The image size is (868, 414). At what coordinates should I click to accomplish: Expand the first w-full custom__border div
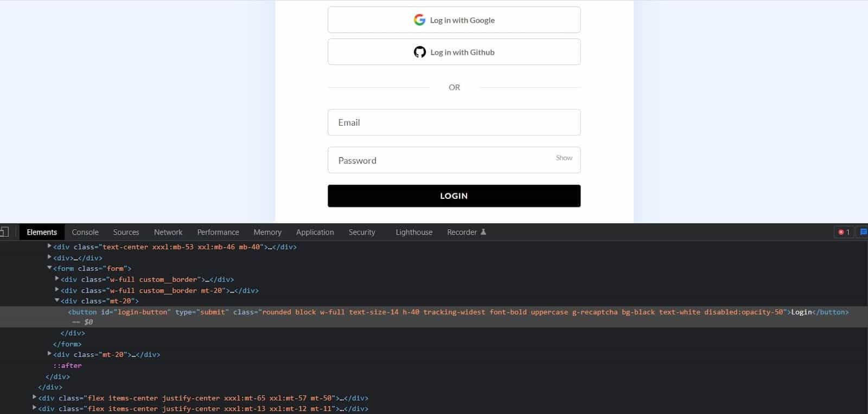tap(57, 279)
